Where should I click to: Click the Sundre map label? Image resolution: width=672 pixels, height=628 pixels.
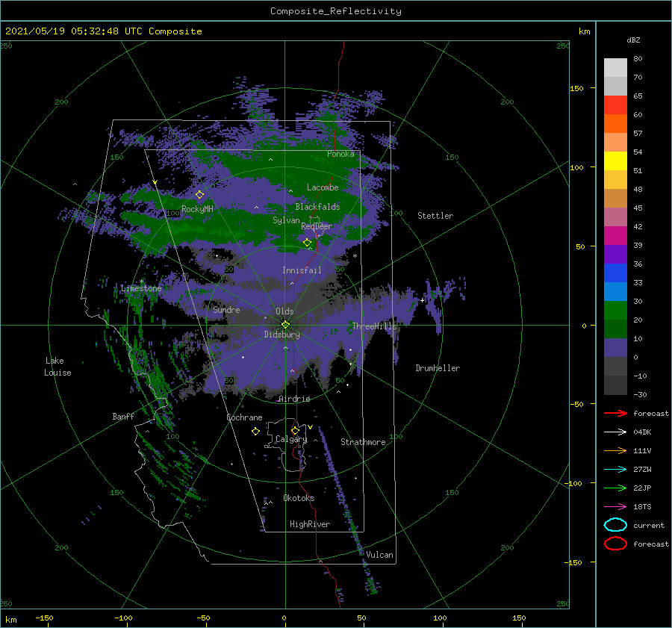pyautogui.click(x=226, y=309)
